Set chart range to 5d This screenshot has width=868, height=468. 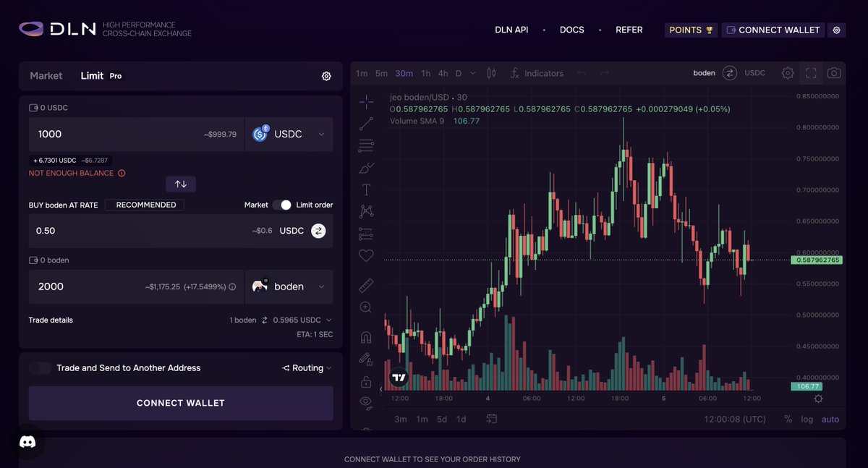[x=442, y=420]
